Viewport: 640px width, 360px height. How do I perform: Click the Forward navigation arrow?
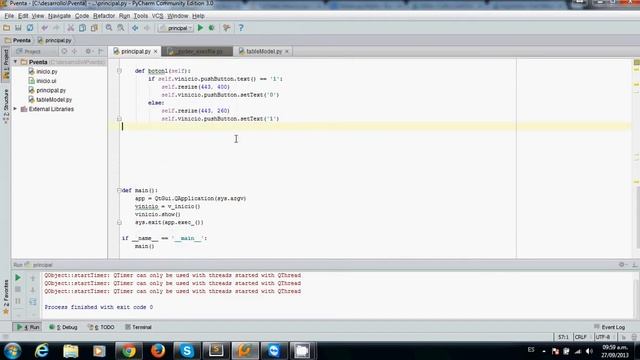point(147,28)
